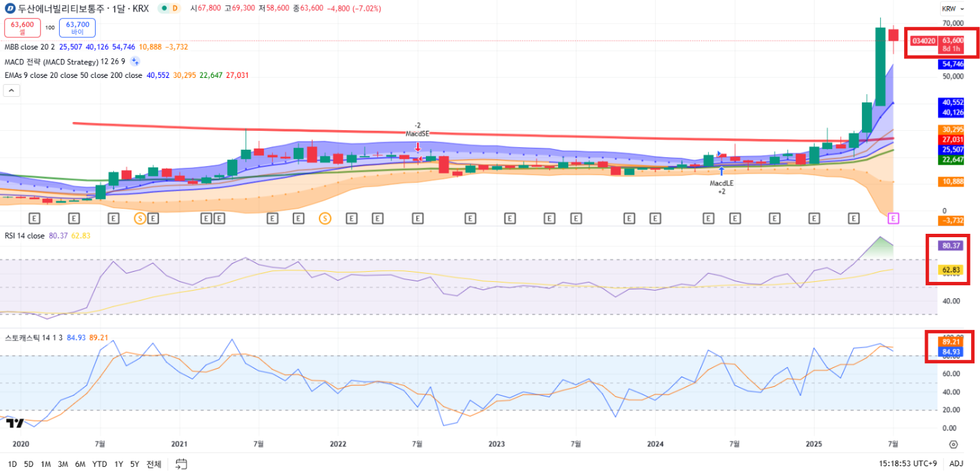Screen dimensions: 980x471
Task: Switch to the YTD time range
Action: (x=100, y=464)
